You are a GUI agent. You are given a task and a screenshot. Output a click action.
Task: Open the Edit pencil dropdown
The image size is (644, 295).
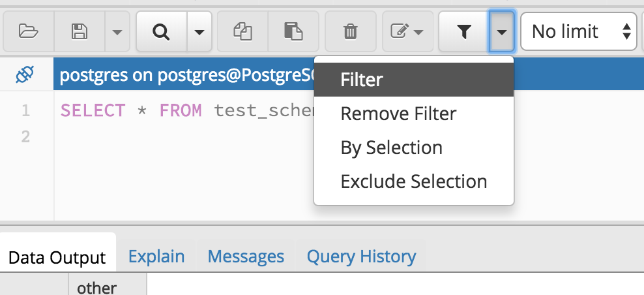pos(407,31)
